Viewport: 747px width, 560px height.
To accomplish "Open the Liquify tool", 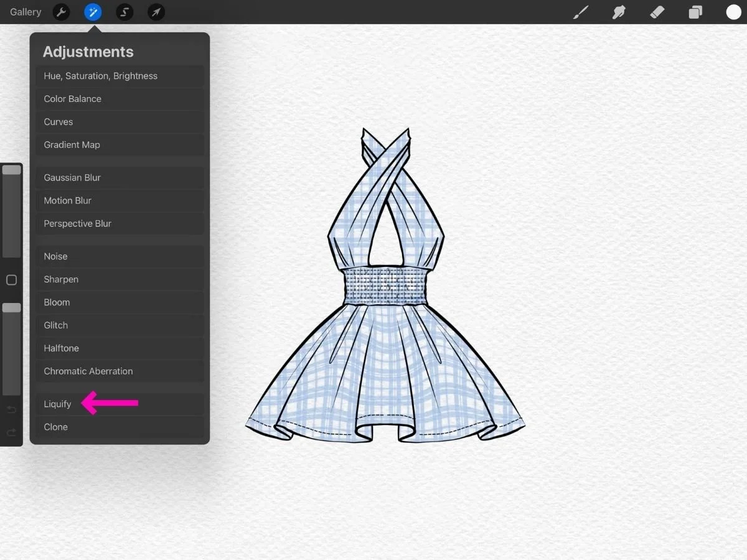I will (120, 404).
